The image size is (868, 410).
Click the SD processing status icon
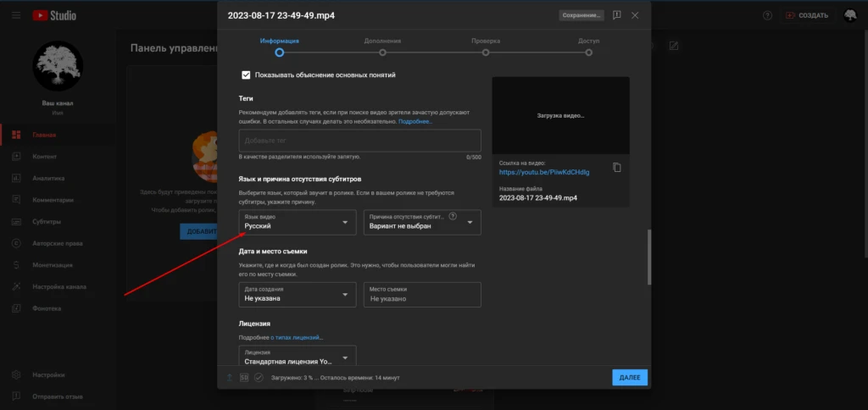point(244,377)
